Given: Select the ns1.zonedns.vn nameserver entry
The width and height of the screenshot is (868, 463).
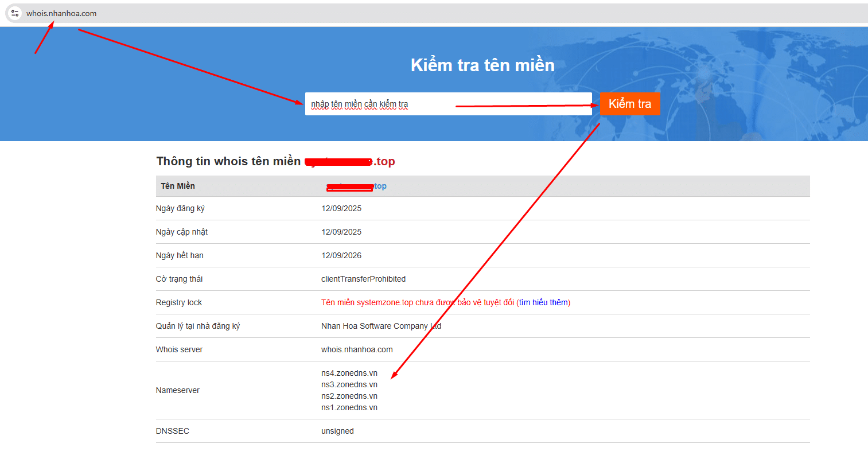Looking at the screenshot, I should tap(349, 407).
